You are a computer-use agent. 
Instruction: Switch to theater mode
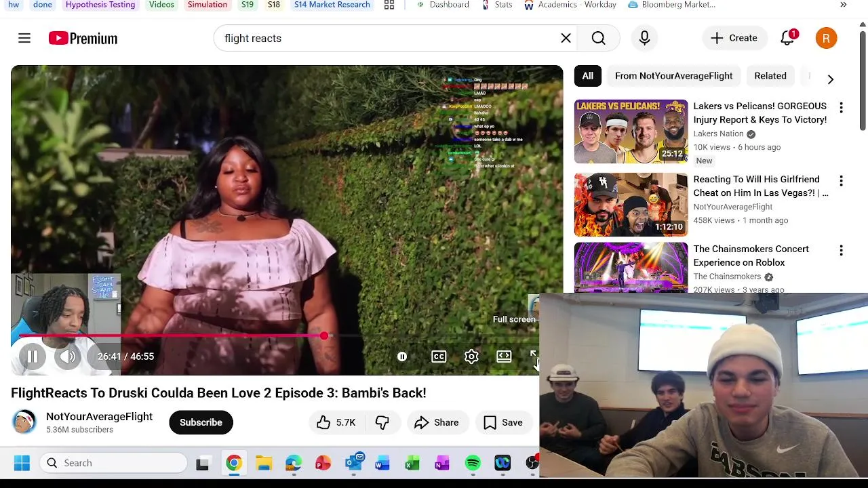(x=504, y=357)
